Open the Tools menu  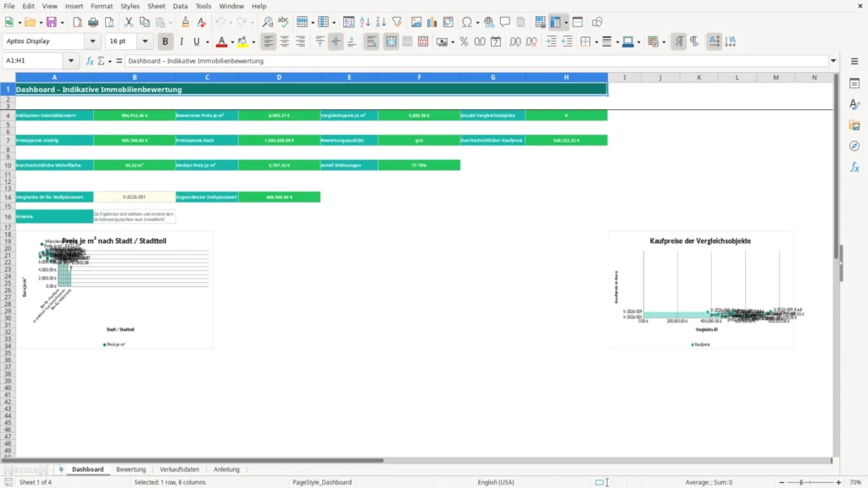click(x=203, y=6)
